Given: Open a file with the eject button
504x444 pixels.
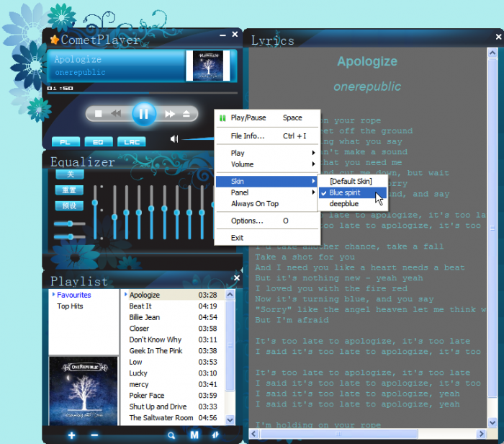Looking at the screenshot, I should click(x=186, y=114).
